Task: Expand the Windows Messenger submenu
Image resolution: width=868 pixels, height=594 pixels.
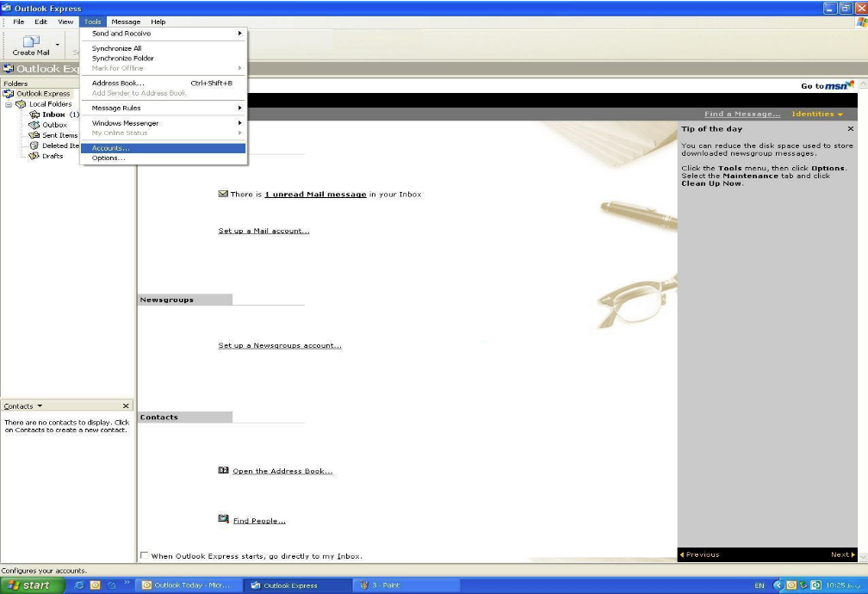Action: (x=164, y=123)
